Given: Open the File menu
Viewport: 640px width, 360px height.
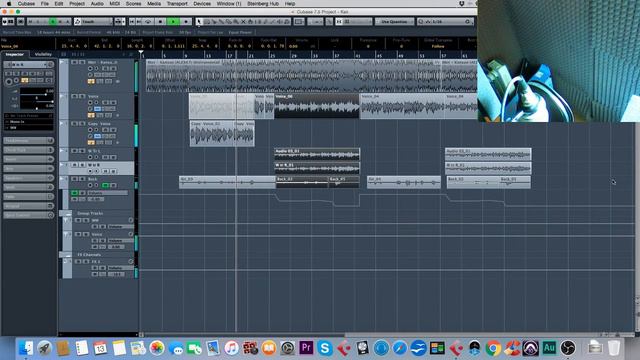Looking at the screenshot, I should pos(44,3).
